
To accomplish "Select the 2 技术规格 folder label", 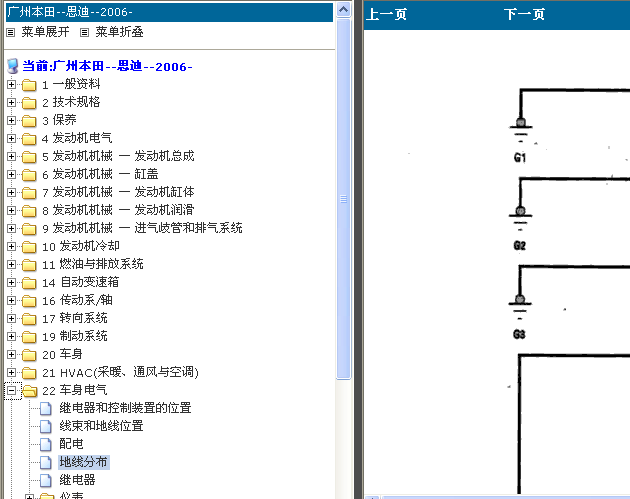I will coord(71,103).
